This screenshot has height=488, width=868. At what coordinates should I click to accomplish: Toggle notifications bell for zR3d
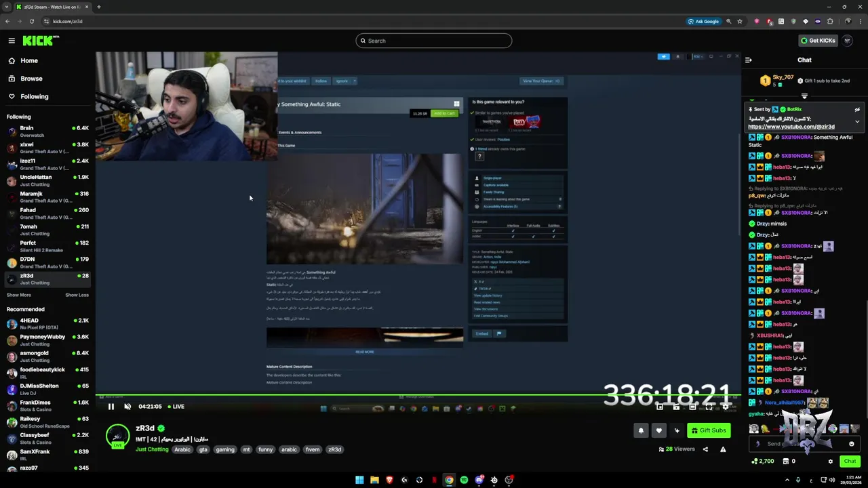(641, 430)
